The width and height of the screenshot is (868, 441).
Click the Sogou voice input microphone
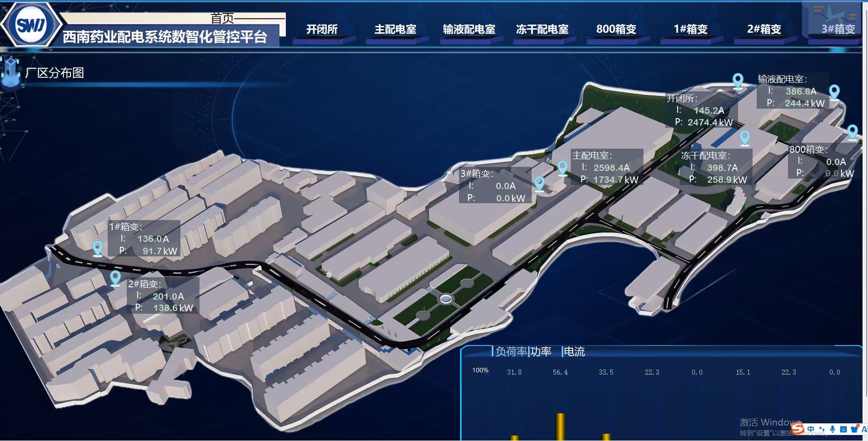tap(833, 429)
